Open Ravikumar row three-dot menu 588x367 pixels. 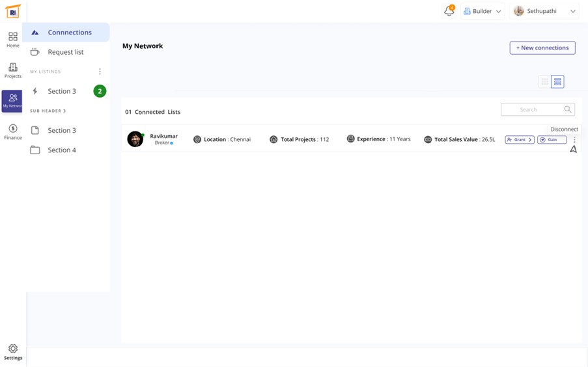click(574, 140)
